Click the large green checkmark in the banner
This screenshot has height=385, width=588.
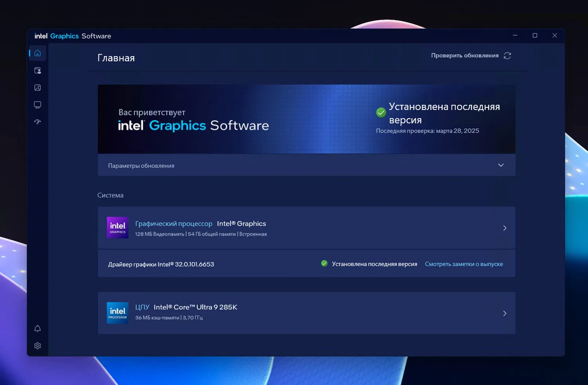pyautogui.click(x=381, y=113)
